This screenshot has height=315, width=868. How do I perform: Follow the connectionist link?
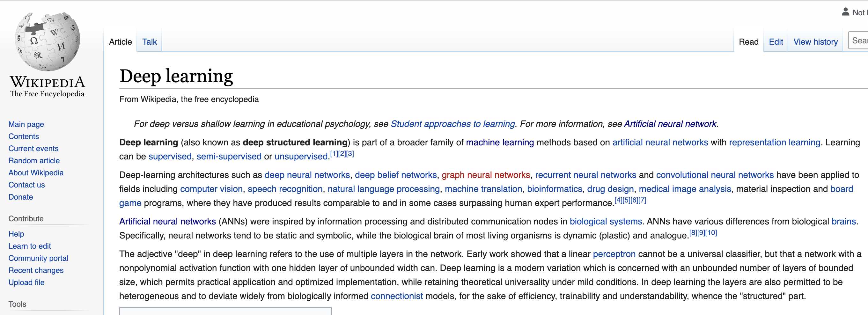click(x=397, y=297)
